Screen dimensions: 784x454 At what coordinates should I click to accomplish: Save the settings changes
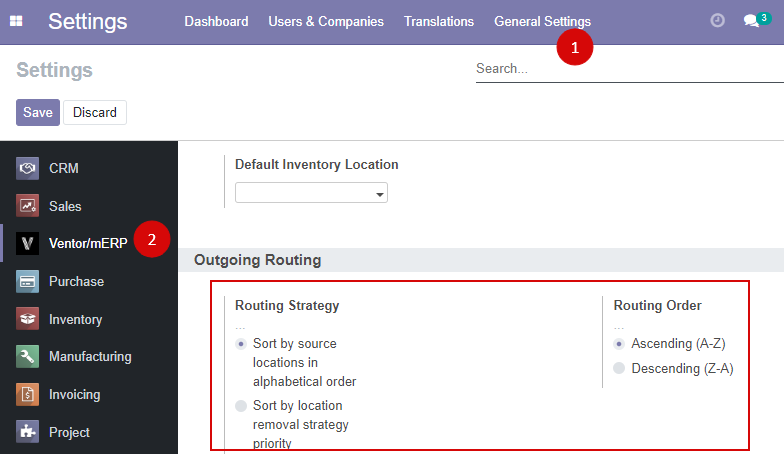(x=38, y=112)
